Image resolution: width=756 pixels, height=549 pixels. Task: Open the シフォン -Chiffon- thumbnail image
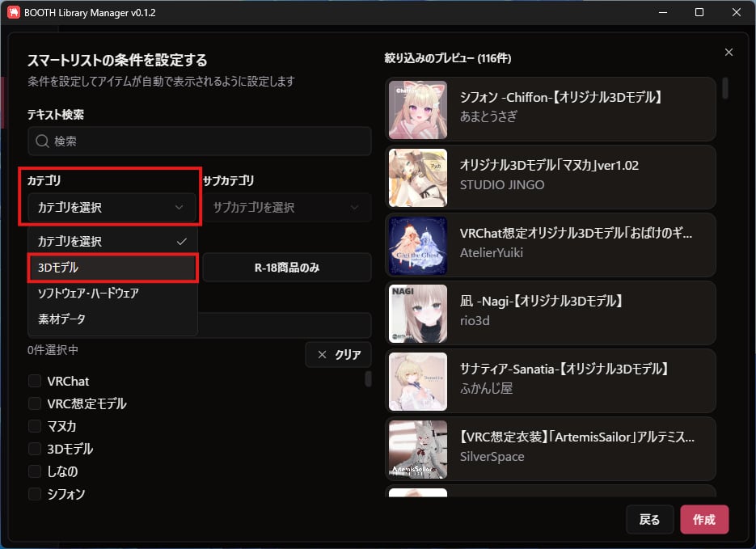[x=417, y=110]
